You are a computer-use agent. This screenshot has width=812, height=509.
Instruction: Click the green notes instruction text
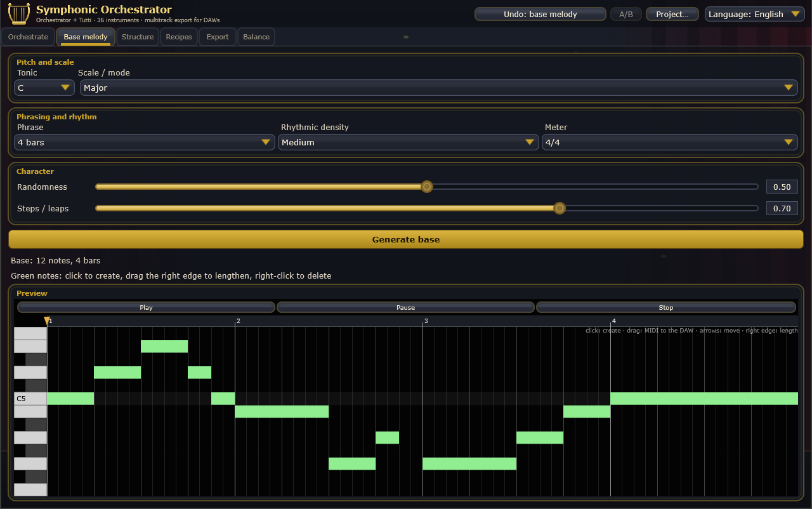point(171,276)
